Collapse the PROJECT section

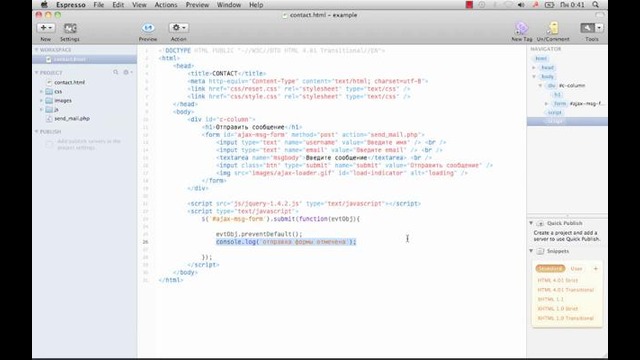[36, 73]
